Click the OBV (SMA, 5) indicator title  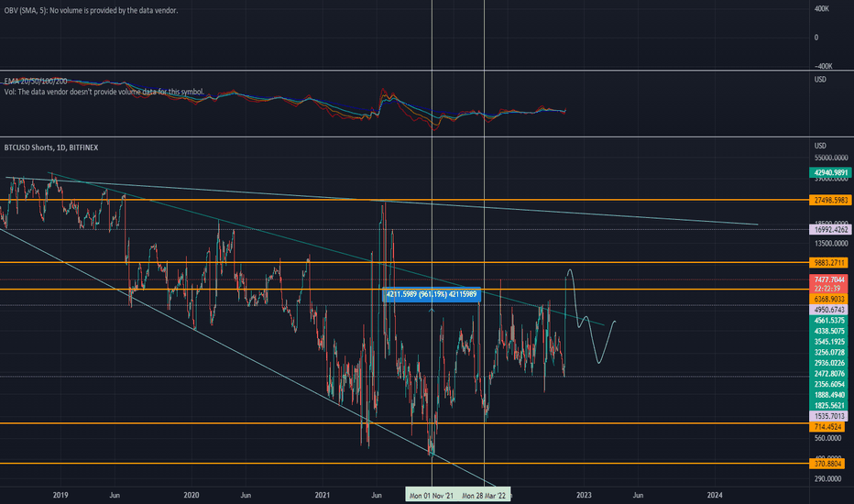tap(91, 10)
